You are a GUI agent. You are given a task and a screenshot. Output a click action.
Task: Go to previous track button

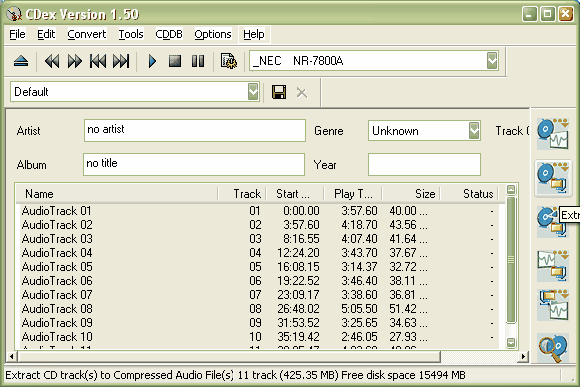pos(98,61)
